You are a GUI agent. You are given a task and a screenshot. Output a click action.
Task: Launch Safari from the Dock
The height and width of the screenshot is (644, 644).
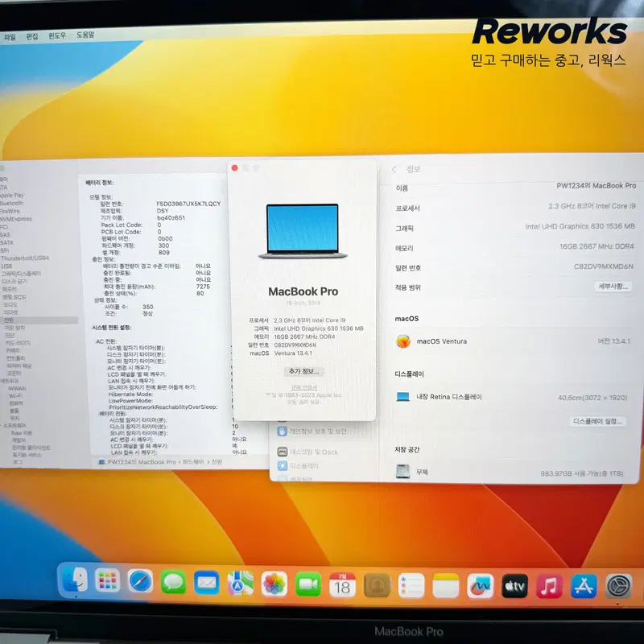click(x=140, y=581)
